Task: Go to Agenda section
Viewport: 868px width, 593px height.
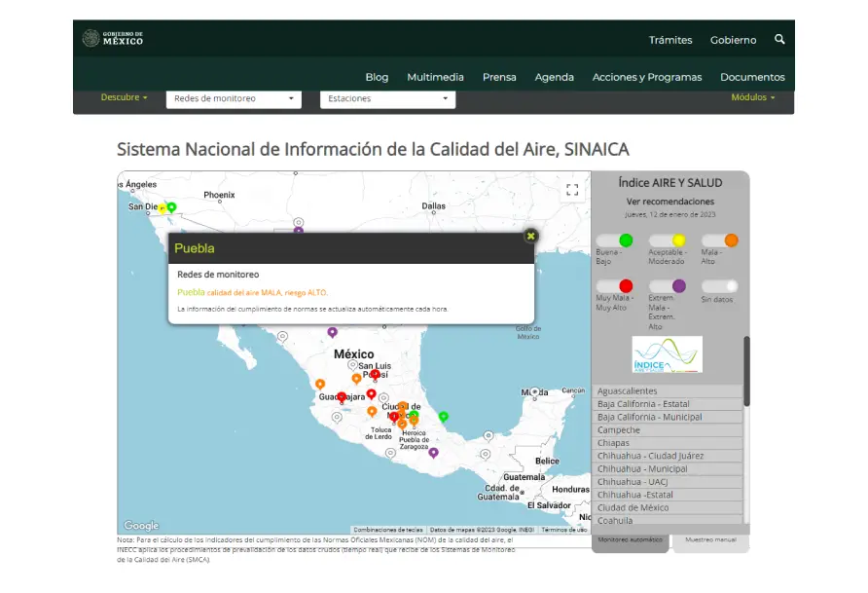Action: pyautogui.click(x=554, y=77)
